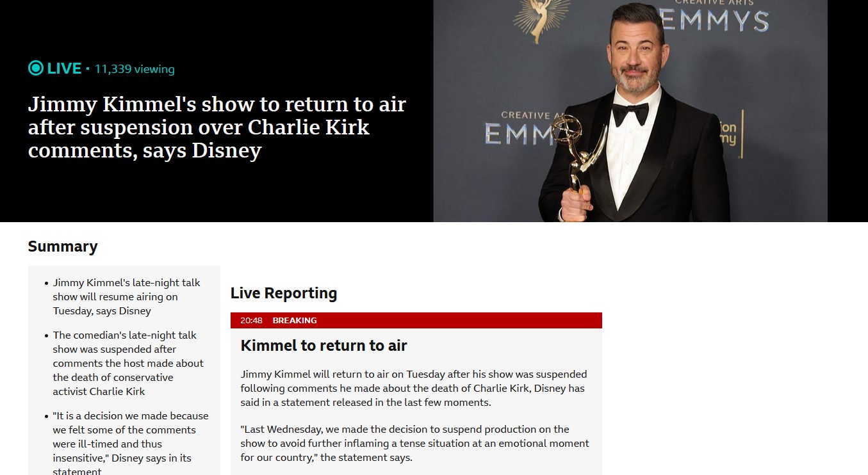Select summary bullet mentioning conservative activist Charlie Kirk

click(128, 364)
